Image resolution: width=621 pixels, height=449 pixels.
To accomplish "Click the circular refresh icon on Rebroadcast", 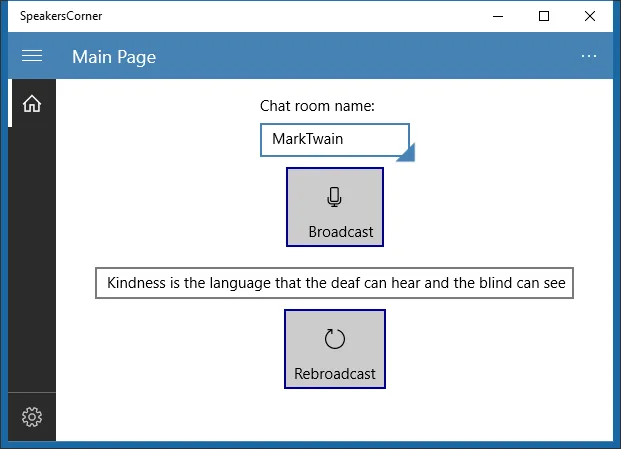I will click(x=335, y=339).
